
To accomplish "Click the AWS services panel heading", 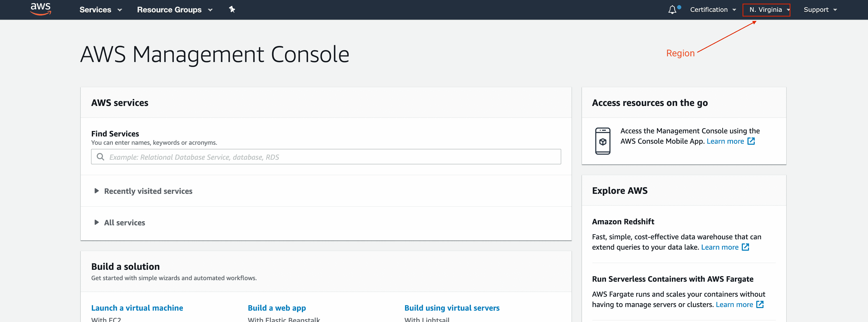I will (x=119, y=103).
